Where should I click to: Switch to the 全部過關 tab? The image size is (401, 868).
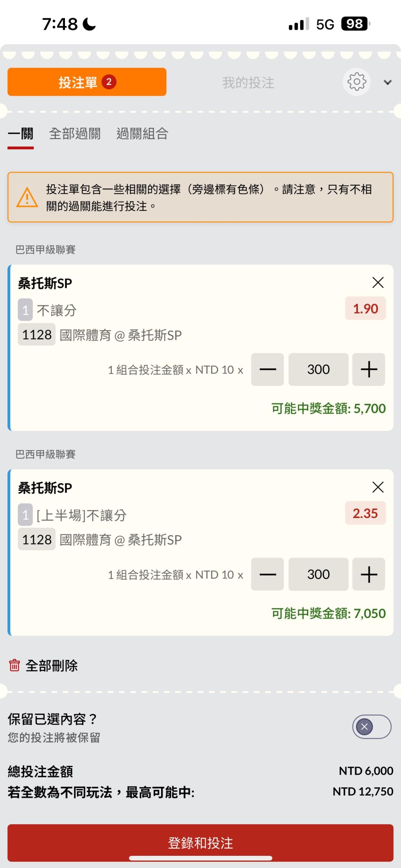(75, 134)
